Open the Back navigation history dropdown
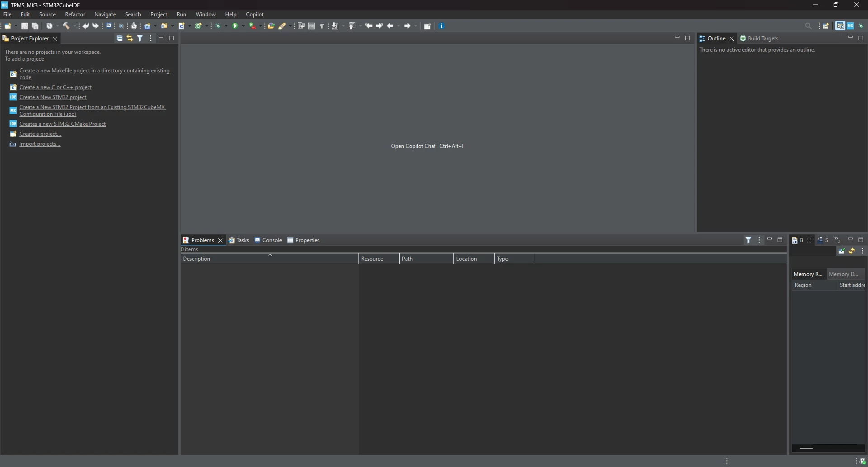The height and width of the screenshot is (467, 868). [x=398, y=26]
